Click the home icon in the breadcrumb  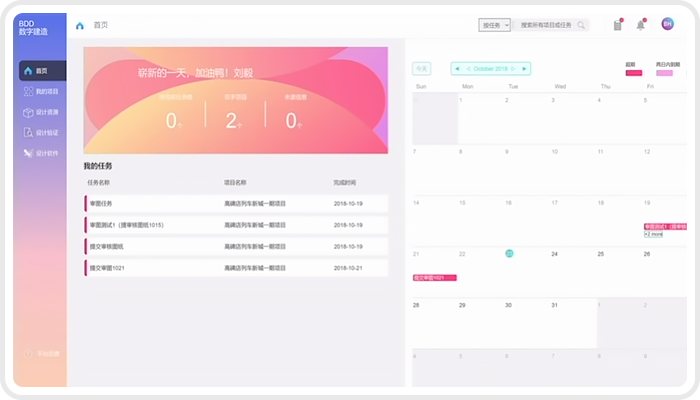tap(80, 25)
